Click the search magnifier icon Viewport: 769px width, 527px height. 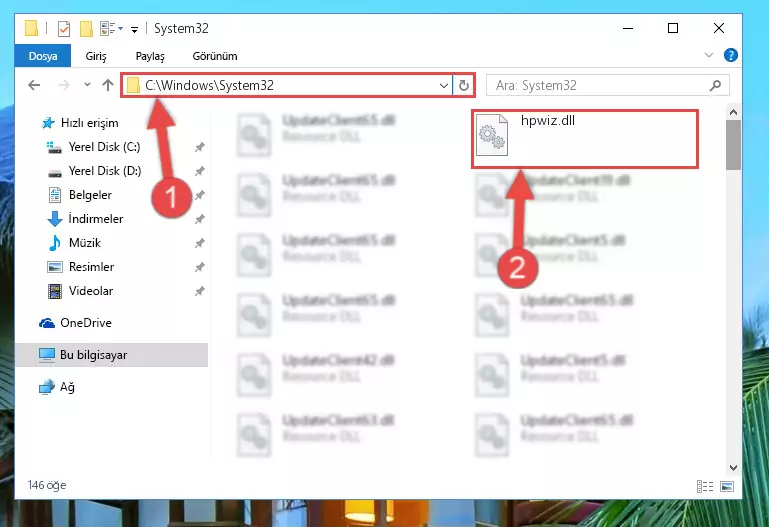pos(716,85)
